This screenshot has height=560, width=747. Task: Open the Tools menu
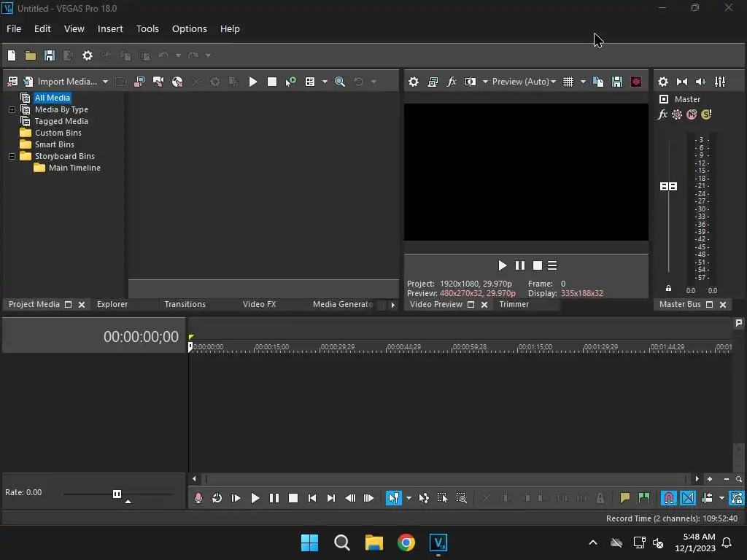tap(147, 29)
